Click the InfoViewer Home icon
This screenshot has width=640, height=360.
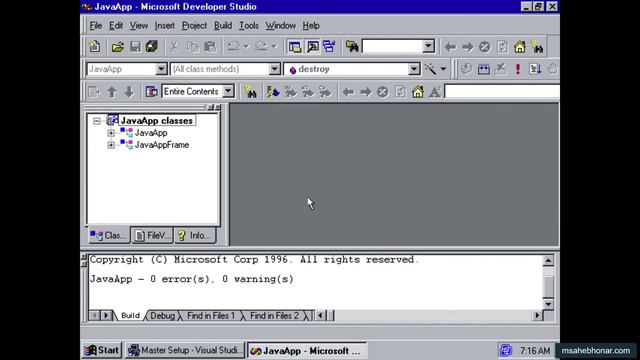click(417, 92)
